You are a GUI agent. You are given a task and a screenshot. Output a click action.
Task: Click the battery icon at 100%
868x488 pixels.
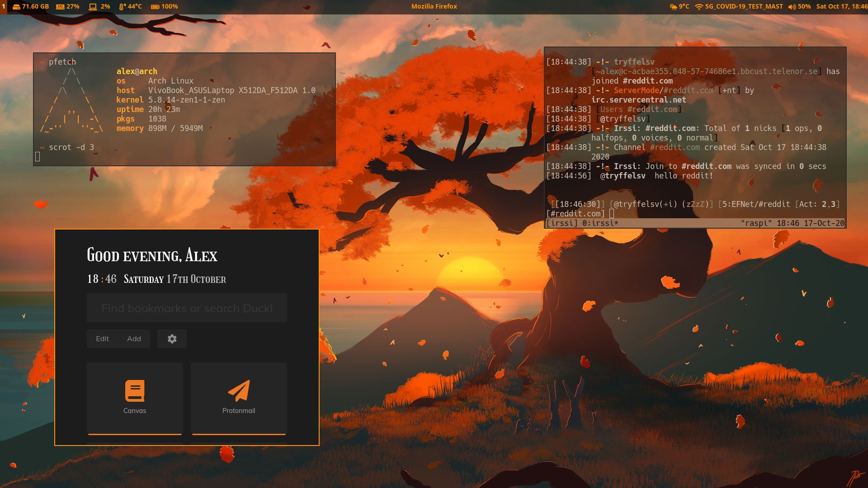(156, 6)
